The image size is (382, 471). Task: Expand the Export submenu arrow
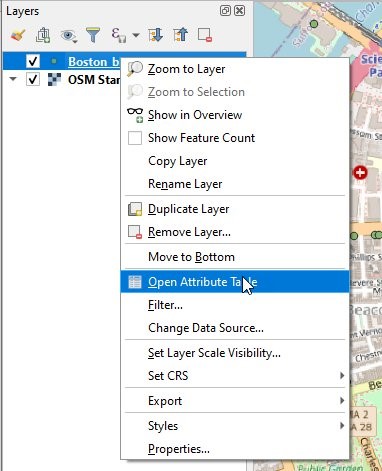(342, 401)
